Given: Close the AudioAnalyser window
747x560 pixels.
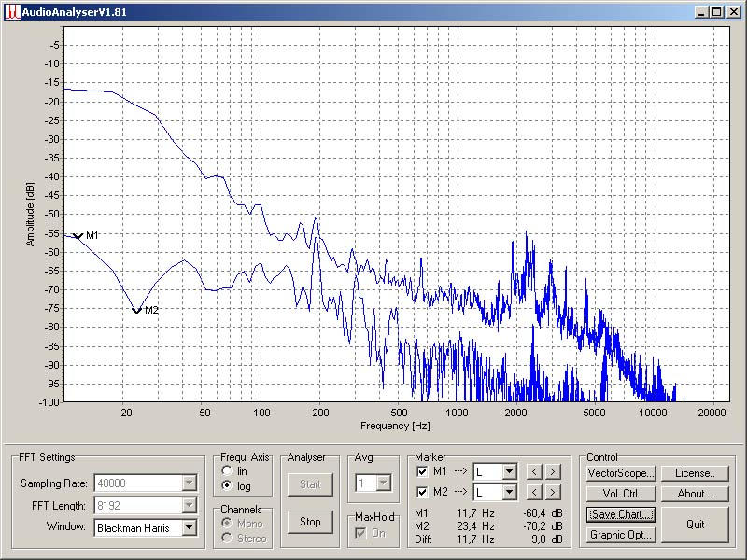Looking at the screenshot, I should (x=734, y=12).
